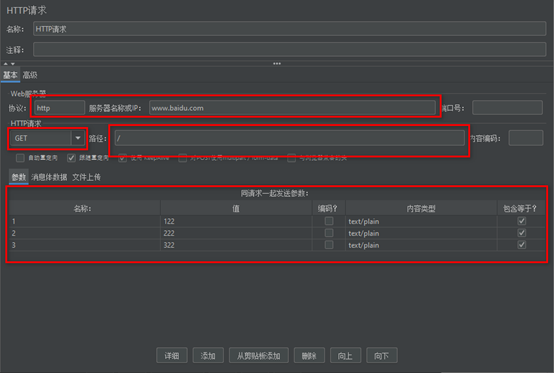Click the empty 注释 comment field
554x373 pixels.
290,49
